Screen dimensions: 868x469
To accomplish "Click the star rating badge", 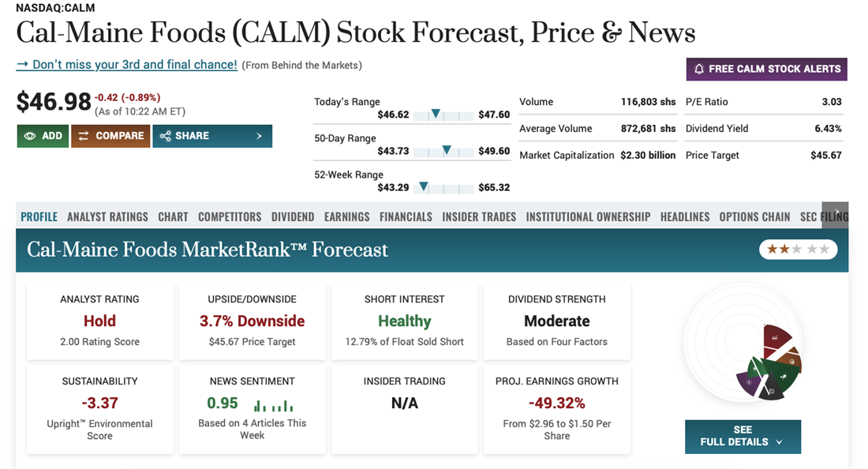I will click(x=798, y=250).
